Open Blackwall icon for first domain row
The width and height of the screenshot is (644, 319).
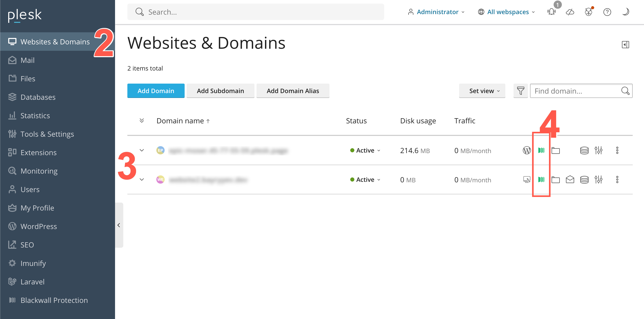541,150
